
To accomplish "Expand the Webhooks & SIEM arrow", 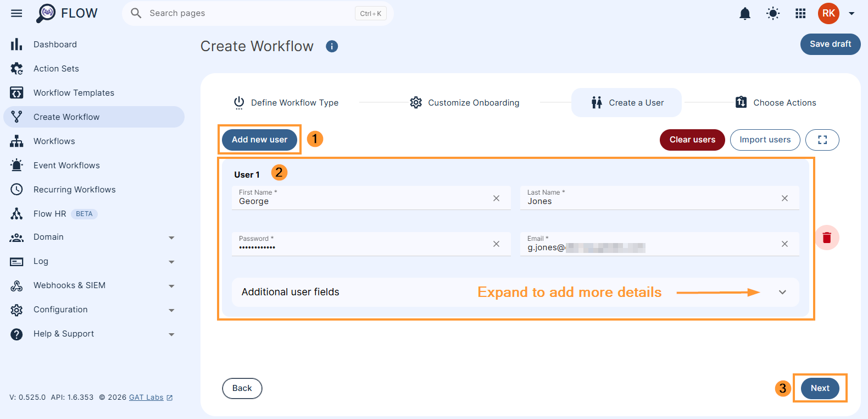I will click(171, 286).
